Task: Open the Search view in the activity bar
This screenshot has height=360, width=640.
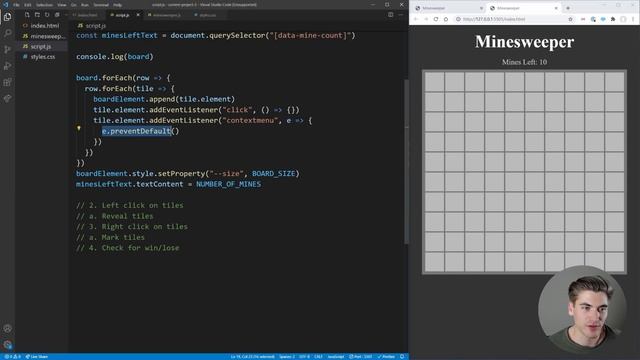Action: point(7,33)
